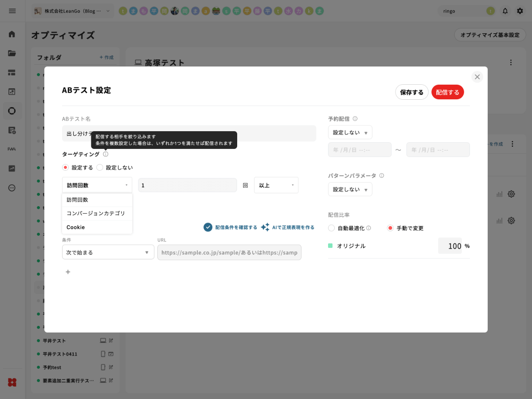
Task: Open 次で始まる condition dropdown
Action: click(108, 252)
